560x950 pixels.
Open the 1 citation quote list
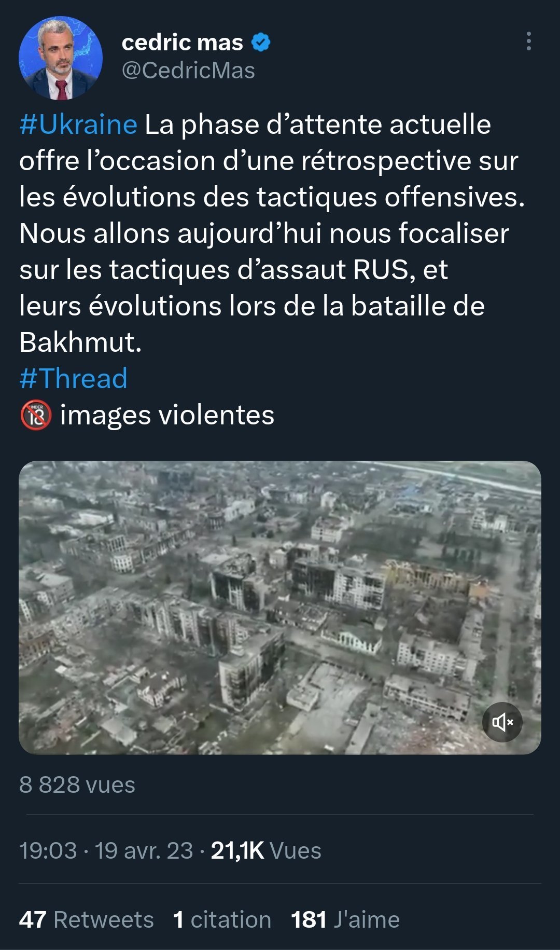point(222,919)
